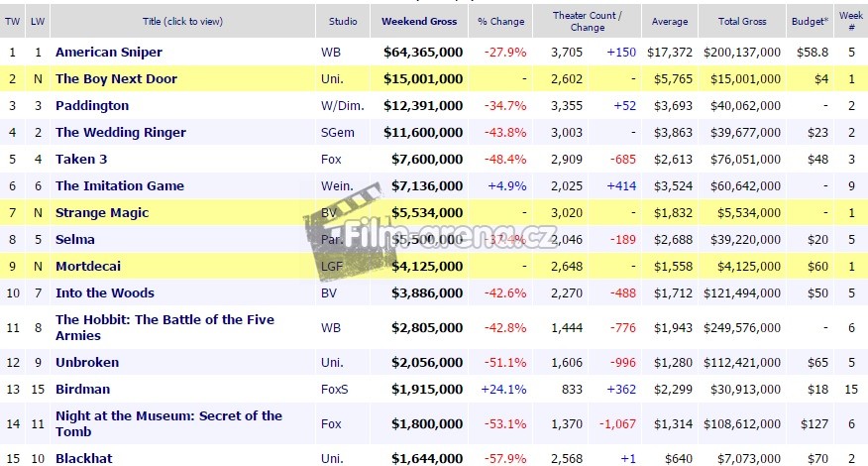
Task: Open the Birdman title link
Action: [83, 389]
